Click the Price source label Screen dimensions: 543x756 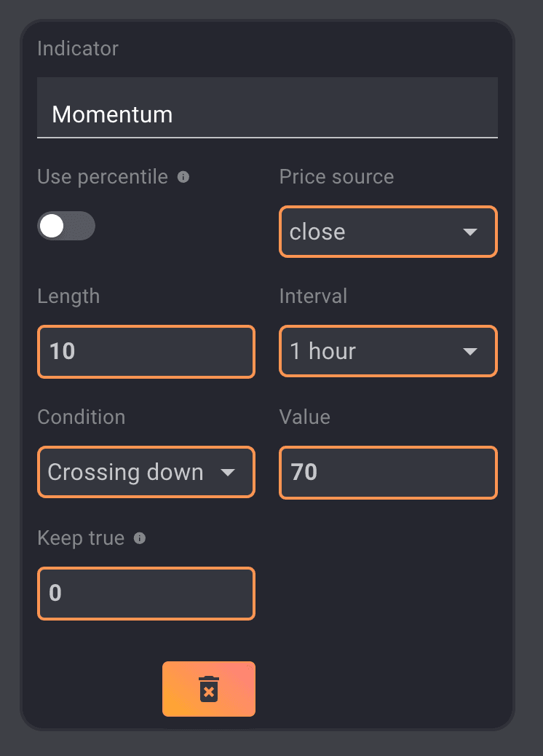point(336,177)
